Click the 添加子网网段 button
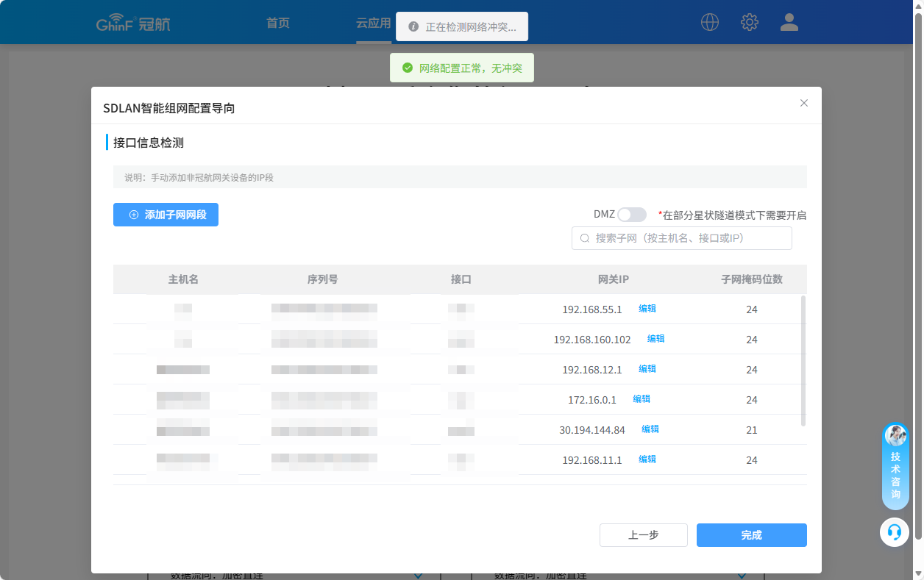Image resolution: width=924 pixels, height=580 pixels. point(166,215)
